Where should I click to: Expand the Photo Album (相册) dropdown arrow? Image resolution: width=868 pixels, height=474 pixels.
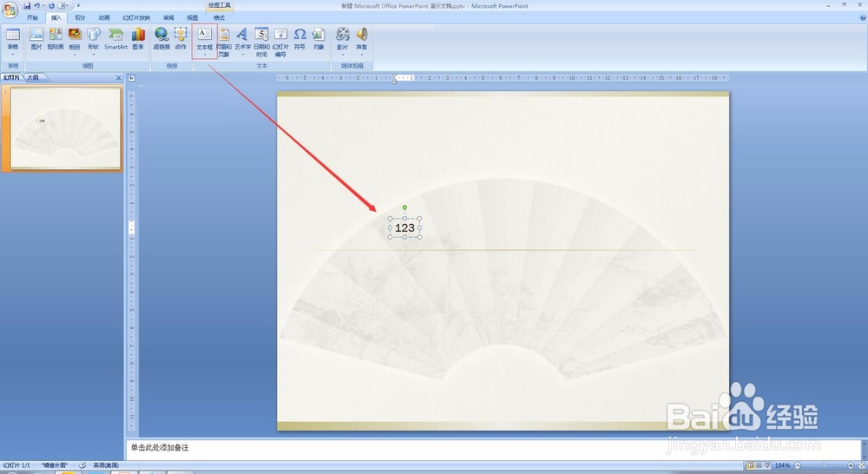[75, 55]
